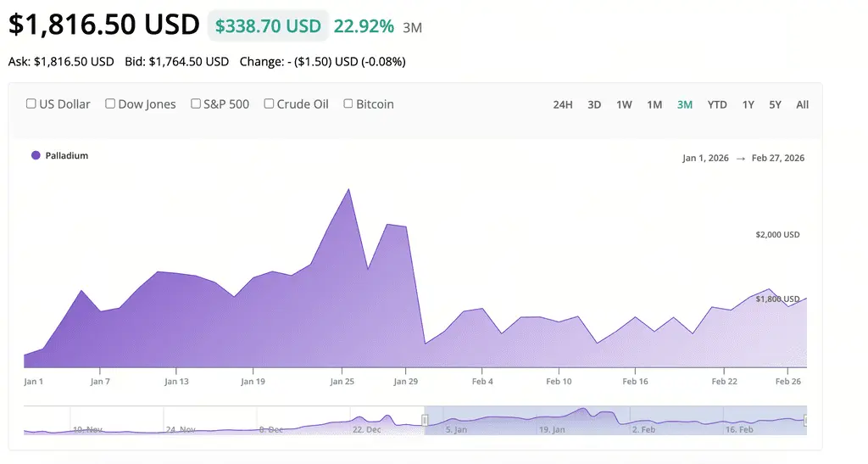This screenshot has height=464, width=868.
Task: Tick the Crude Oil checkbox
Action: click(x=269, y=104)
